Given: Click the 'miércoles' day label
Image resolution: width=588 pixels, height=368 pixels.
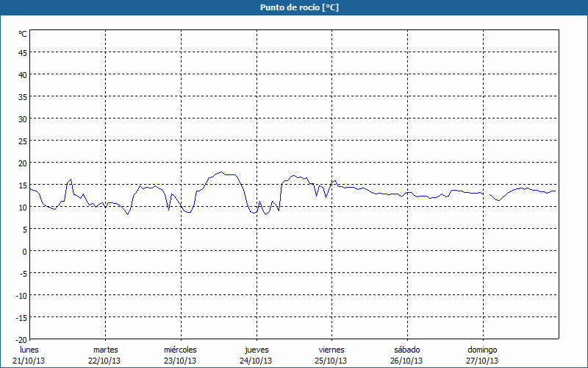Looking at the screenshot, I should click(x=180, y=350).
